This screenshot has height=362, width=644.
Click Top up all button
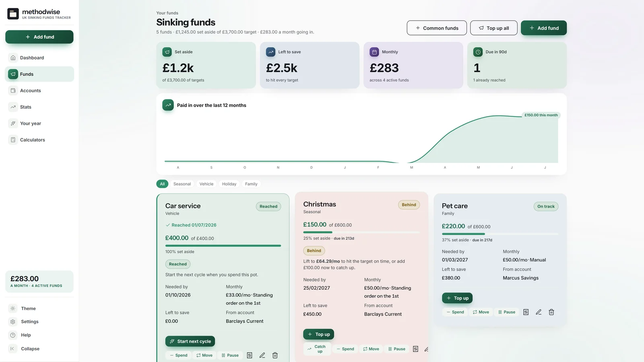click(494, 28)
